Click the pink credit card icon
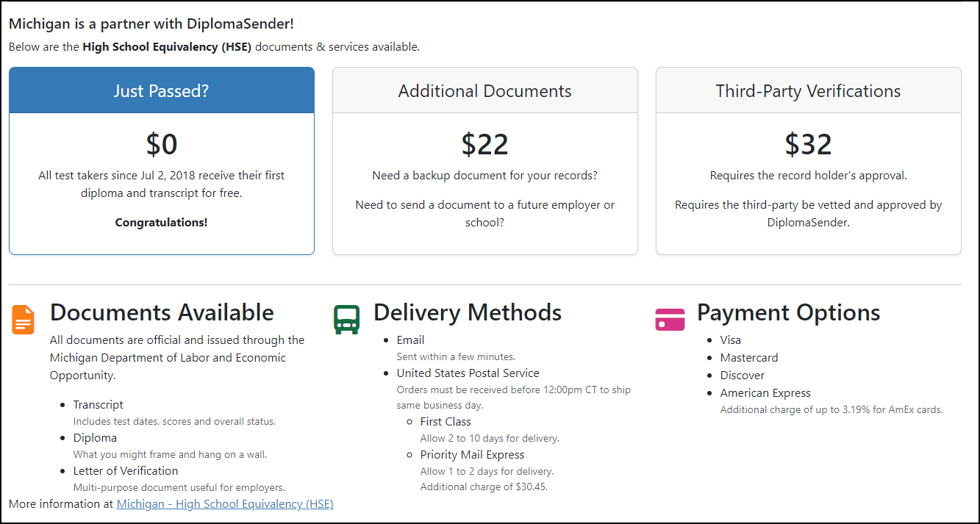 click(x=670, y=320)
